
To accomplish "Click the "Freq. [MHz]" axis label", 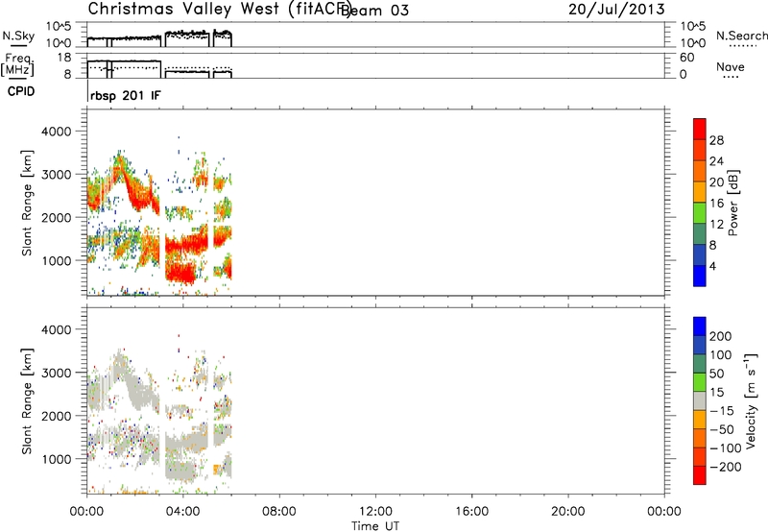I will click(18, 64).
